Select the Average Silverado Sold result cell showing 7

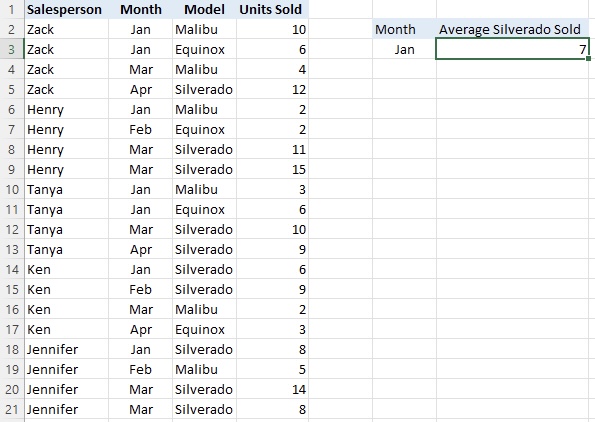[x=512, y=49]
